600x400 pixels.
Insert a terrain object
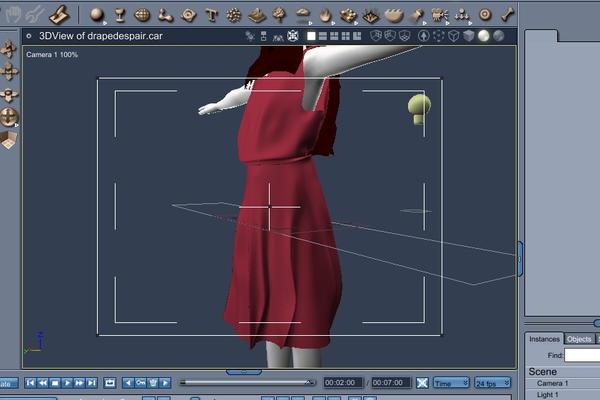[257, 15]
